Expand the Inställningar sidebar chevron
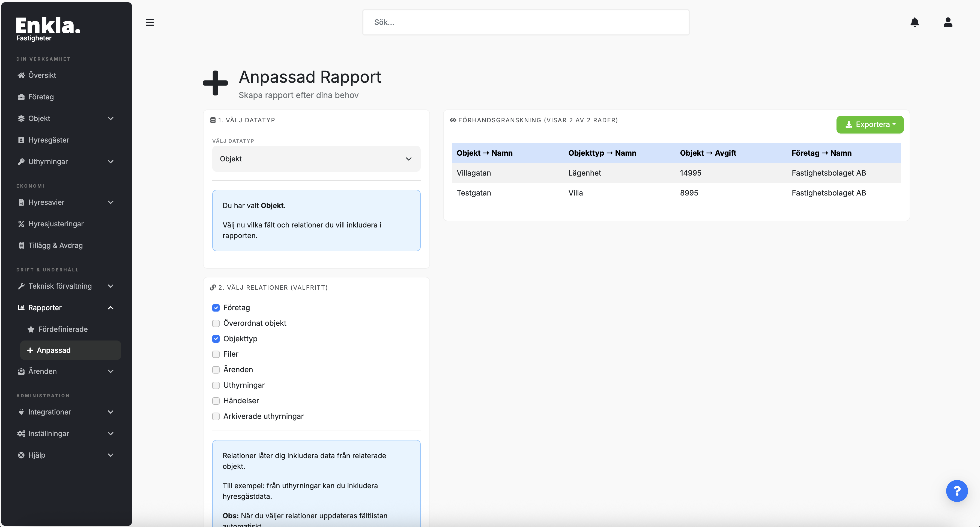 click(111, 434)
